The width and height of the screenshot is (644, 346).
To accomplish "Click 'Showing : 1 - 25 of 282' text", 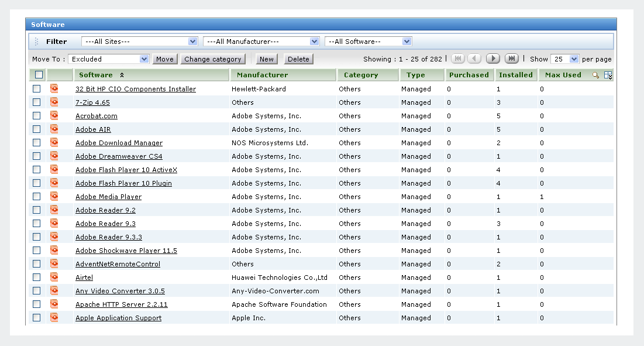I will point(402,59).
